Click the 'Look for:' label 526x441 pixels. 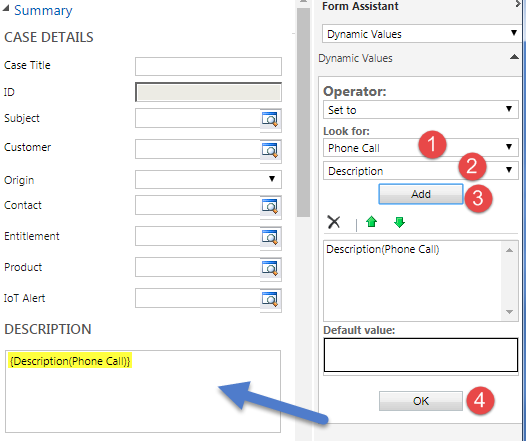(x=346, y=131)
